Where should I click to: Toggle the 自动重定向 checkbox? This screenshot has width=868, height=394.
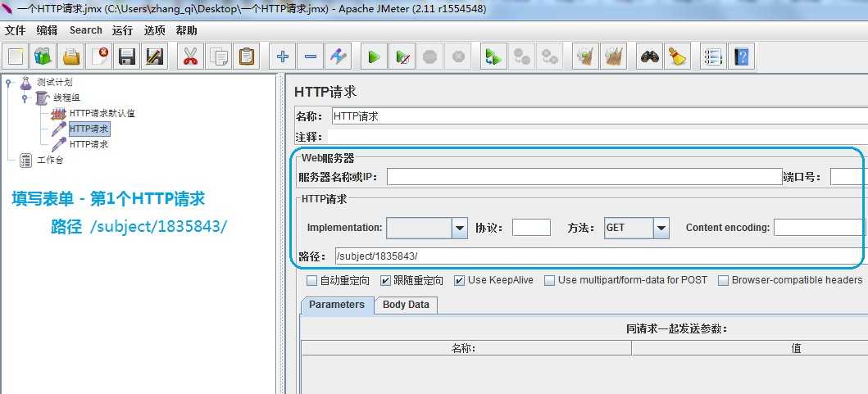(x=312, y=281)
